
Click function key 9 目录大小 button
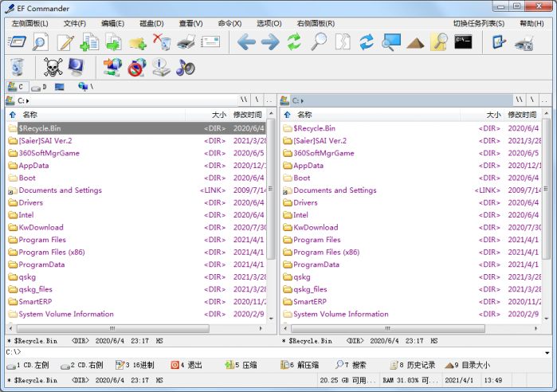pos(467,365)
